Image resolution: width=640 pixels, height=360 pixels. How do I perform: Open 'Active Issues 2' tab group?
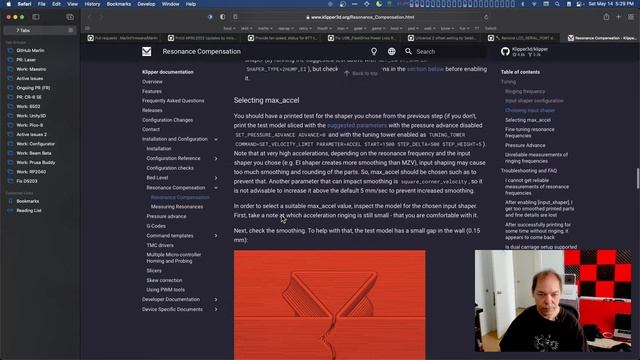coord(31,135)
